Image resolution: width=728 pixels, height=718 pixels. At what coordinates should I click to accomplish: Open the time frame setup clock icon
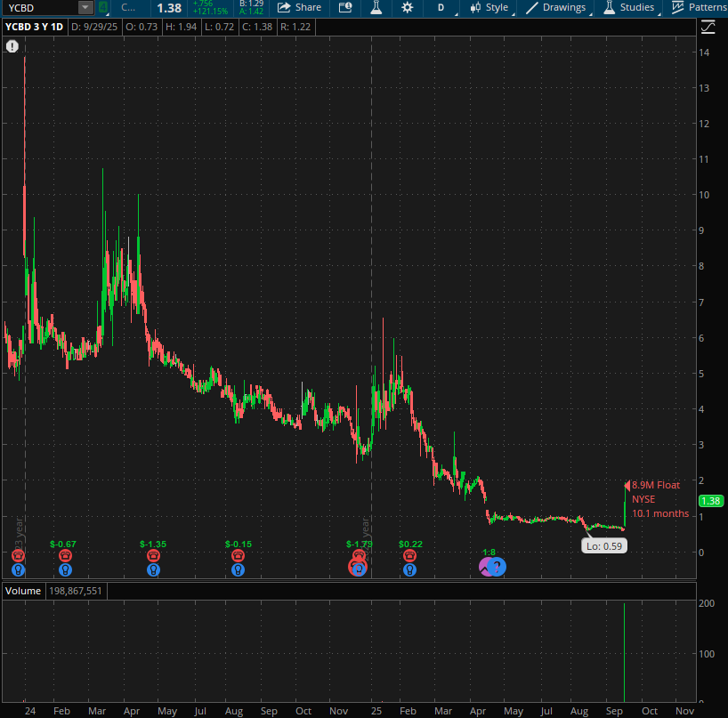345,7
